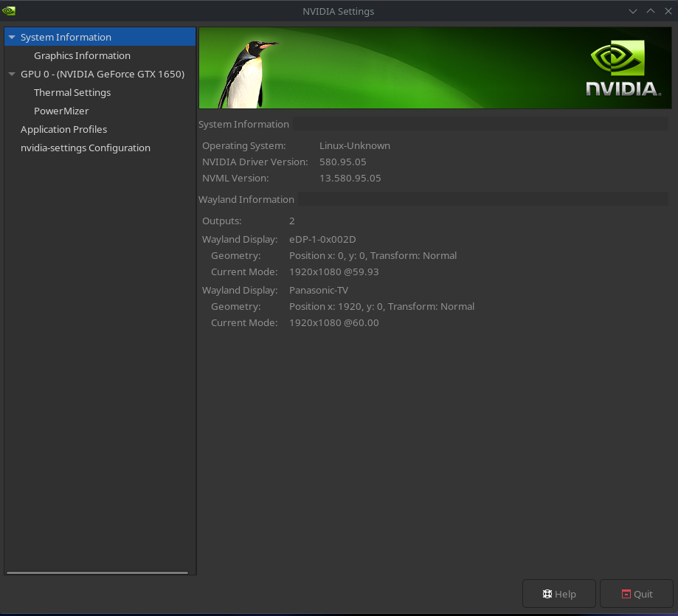
Task: Open the Application Profiles page
Action: 63,129
